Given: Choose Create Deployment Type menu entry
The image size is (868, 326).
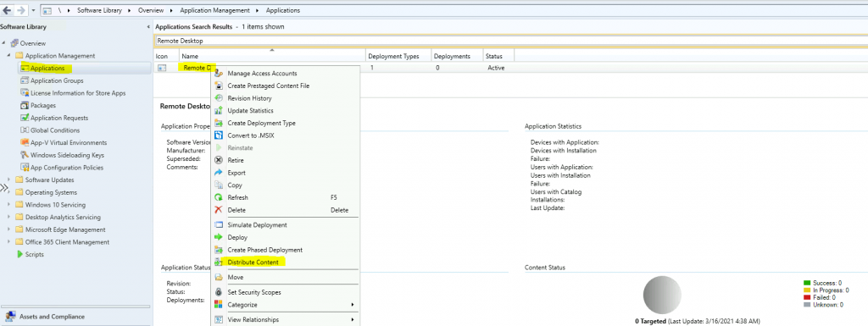Looking at the screenshot, I should tap(261, 124).
